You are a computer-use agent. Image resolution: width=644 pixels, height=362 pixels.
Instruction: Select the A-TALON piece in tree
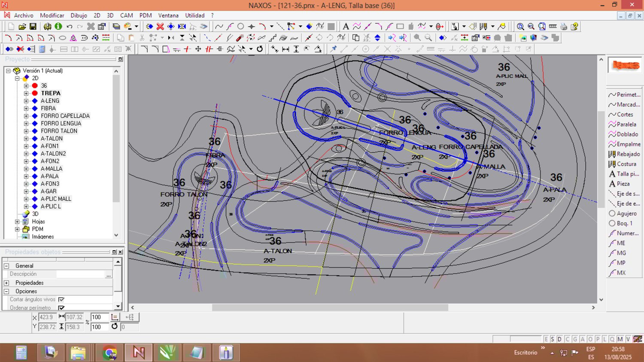[x=52, y=139]
